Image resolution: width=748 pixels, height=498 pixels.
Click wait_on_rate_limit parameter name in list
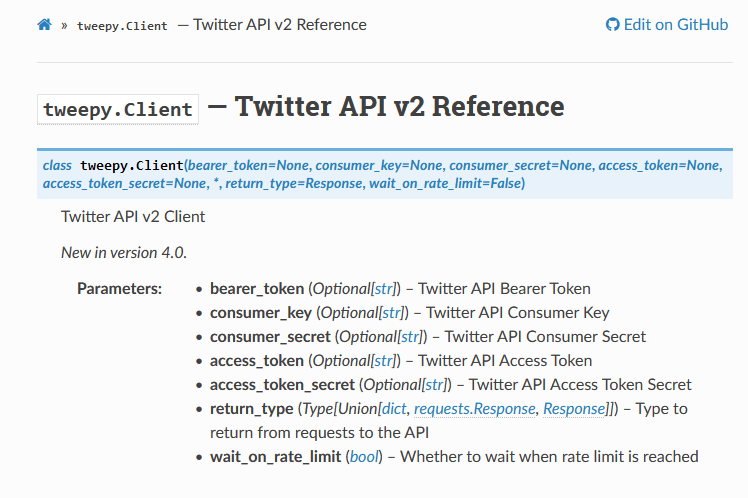click(276, 457)
